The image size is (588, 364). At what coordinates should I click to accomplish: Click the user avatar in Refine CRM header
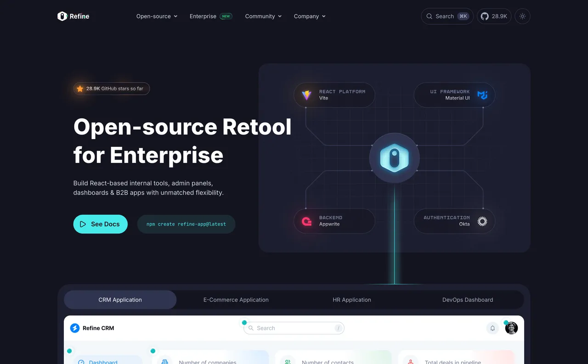coord(511,328)
